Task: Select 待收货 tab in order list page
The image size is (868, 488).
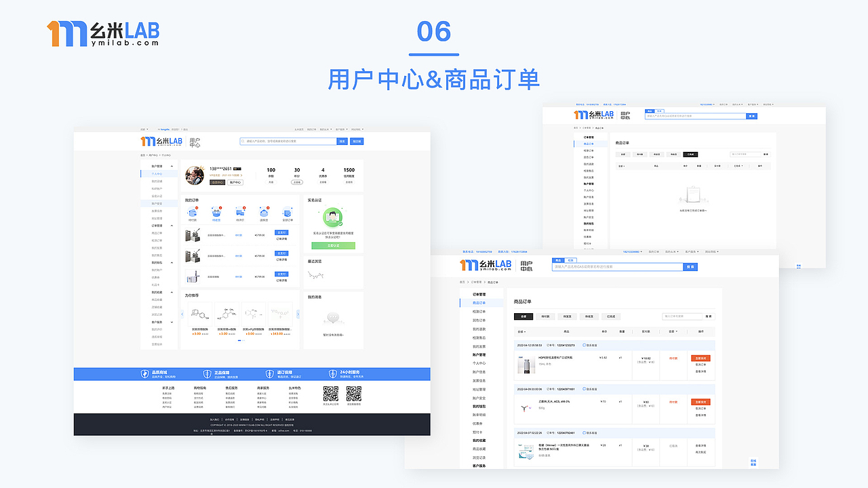Action: [589, 317]
